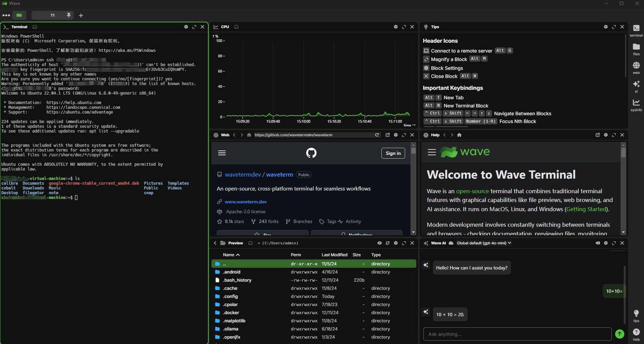Launch the files widget from the sidebar
This screenshot has height=344, width=644.
tap(636, 48)
